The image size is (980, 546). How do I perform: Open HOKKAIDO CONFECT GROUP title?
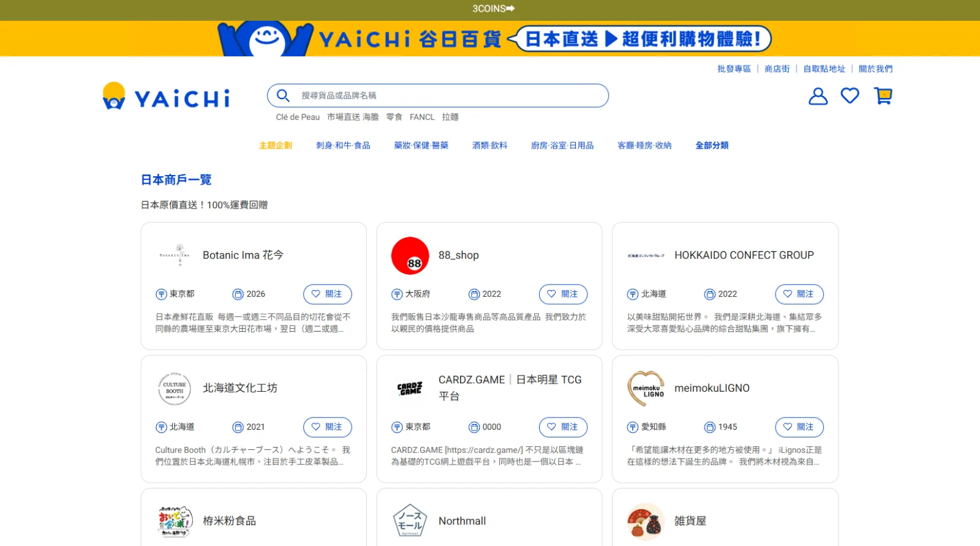744,255
